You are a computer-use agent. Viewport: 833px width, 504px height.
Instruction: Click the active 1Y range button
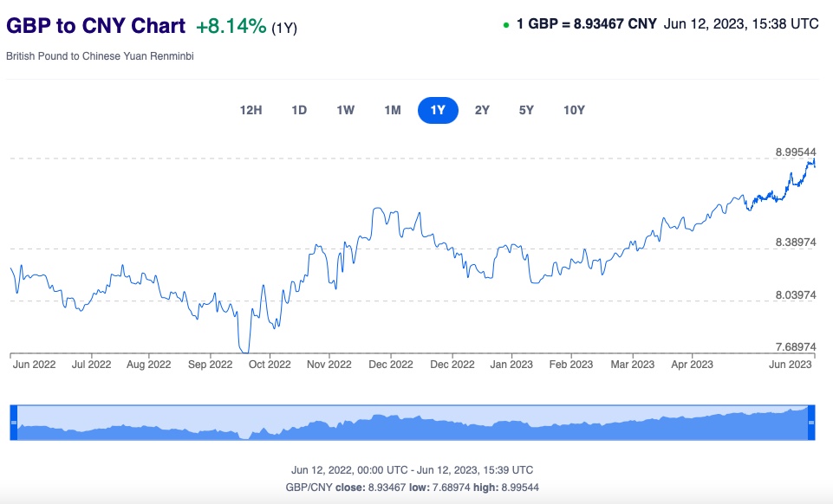pos(438,110)
